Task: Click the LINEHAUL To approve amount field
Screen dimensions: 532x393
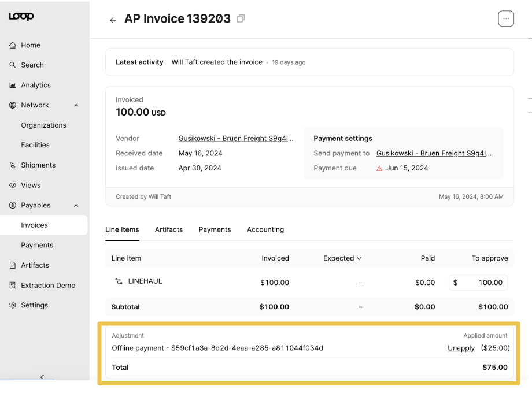Action: pyautogui.click(x=478, y=283)
